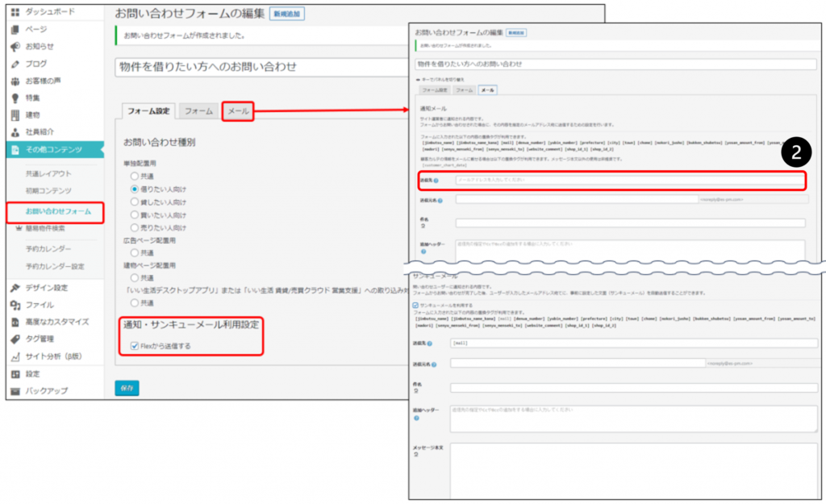Select 貸したい人向け radio option
Viewport: 826px width, 504px height.
[x=135, y=202]
